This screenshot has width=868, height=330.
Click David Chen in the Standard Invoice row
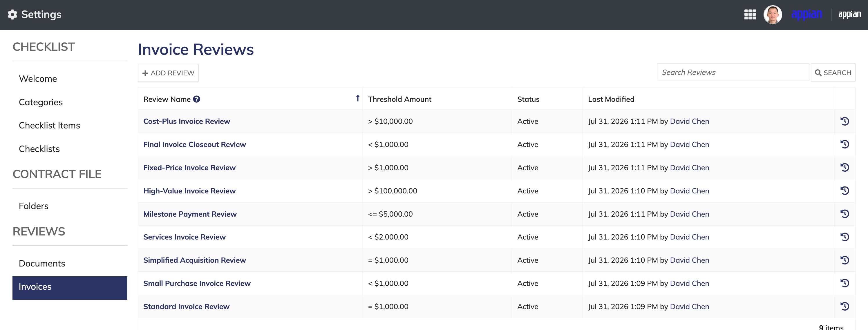point(689,307)
